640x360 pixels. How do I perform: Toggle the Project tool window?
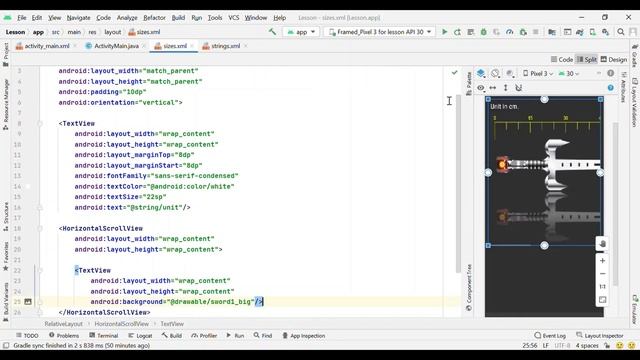[x=6, y=54]
